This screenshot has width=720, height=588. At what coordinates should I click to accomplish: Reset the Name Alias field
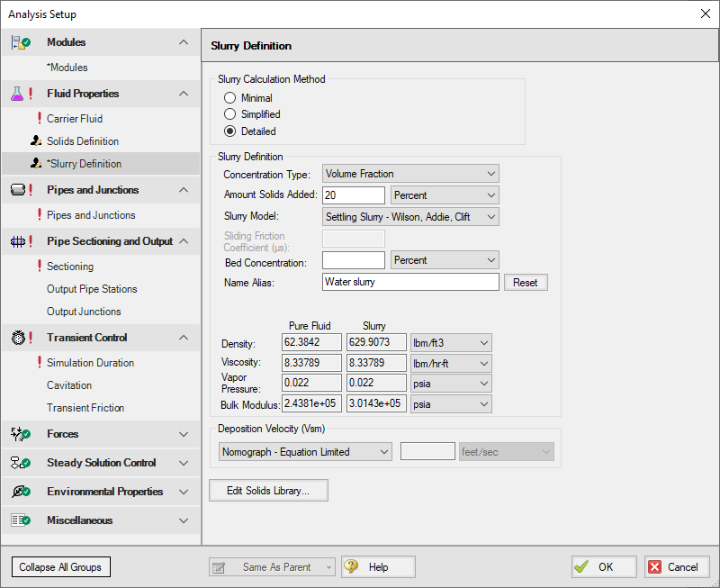tap(525, 282)
